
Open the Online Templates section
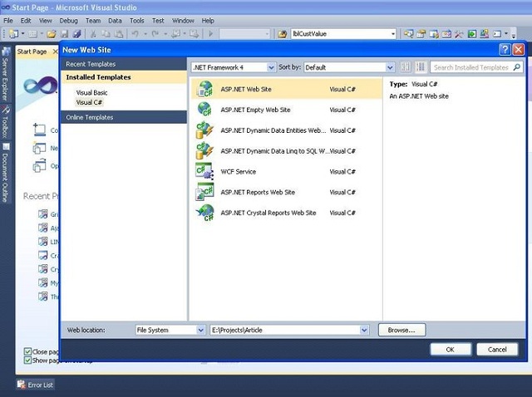pos(124,117)
